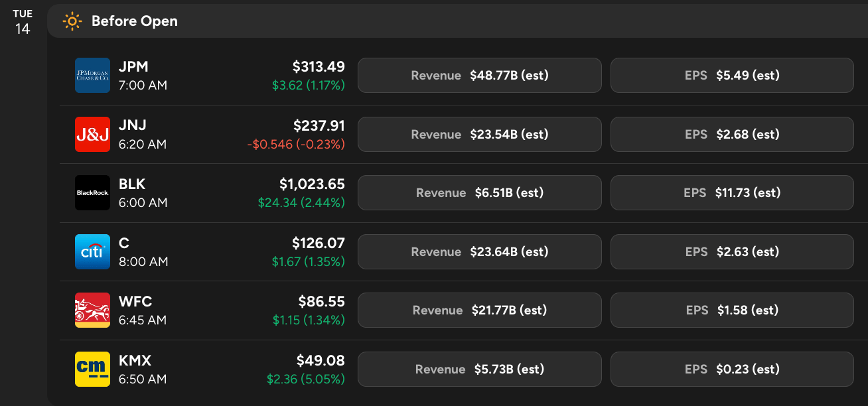The image size is (868, 406).
Task: Select Citi revenue estimate $23.64B
Action: coord(480,251)
